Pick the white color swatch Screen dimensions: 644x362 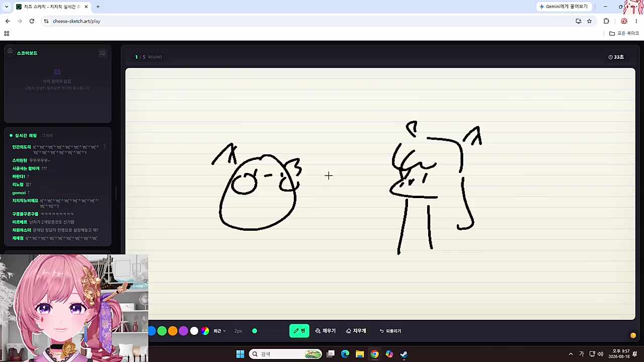click(x=194, y=331)
